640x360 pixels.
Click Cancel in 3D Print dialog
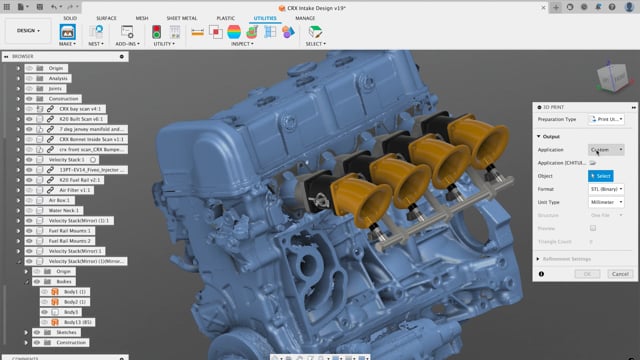[620, 274]
